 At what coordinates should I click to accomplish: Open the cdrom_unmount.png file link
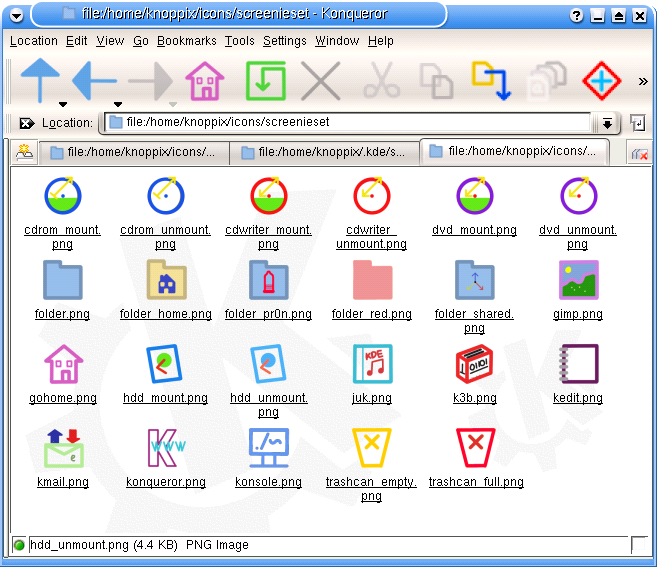tap(166, 237)
